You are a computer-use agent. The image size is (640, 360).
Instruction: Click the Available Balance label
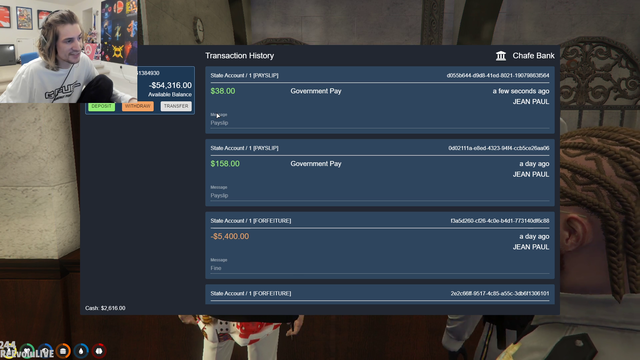coord(170,94)
